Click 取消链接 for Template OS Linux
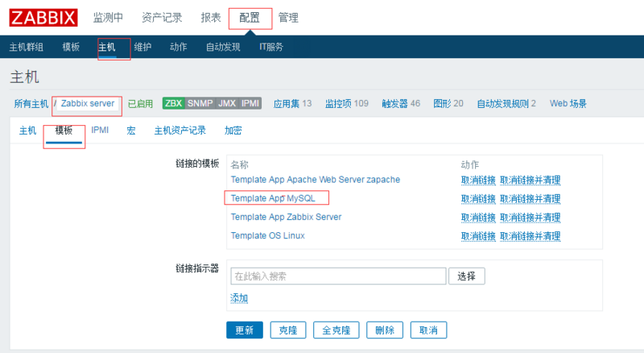The height and width of the screenshot is (353, 644). [478, 236]
